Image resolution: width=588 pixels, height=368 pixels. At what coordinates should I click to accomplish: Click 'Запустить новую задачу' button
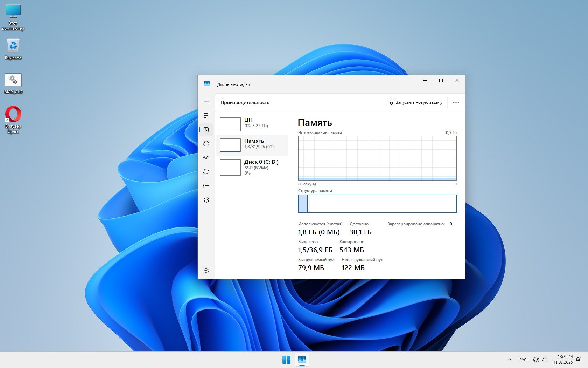[x=415, y=102]
